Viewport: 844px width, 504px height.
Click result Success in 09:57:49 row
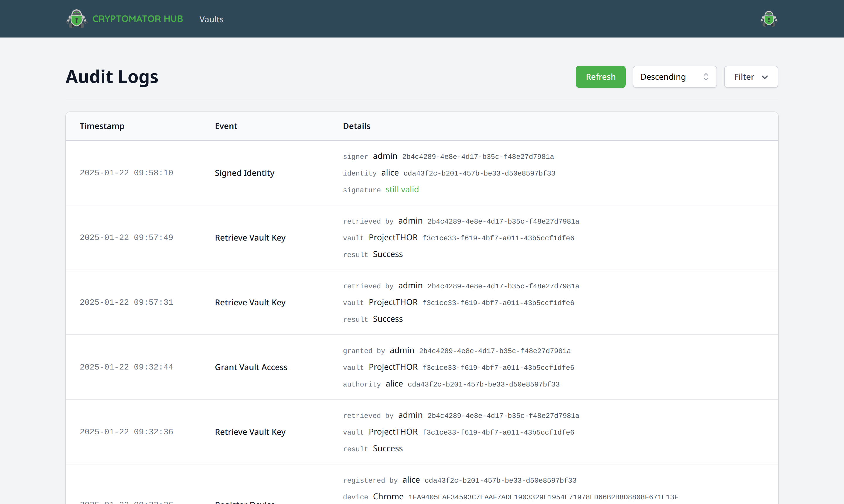388,254
